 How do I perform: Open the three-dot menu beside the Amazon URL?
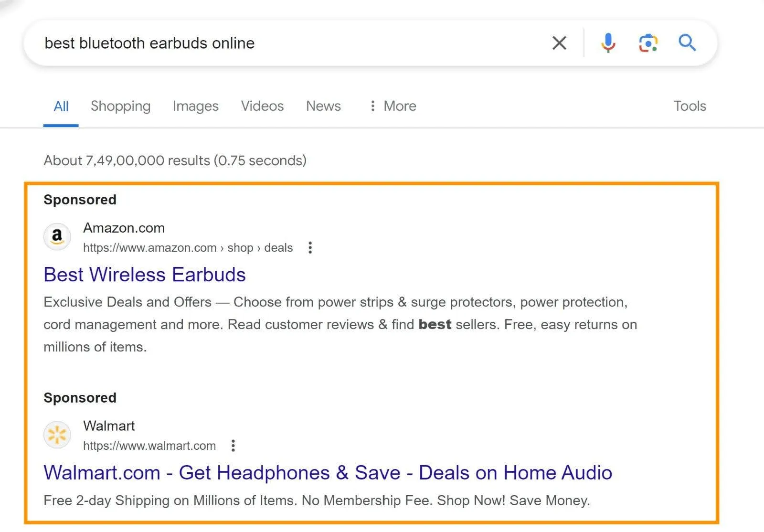[310, 247]
